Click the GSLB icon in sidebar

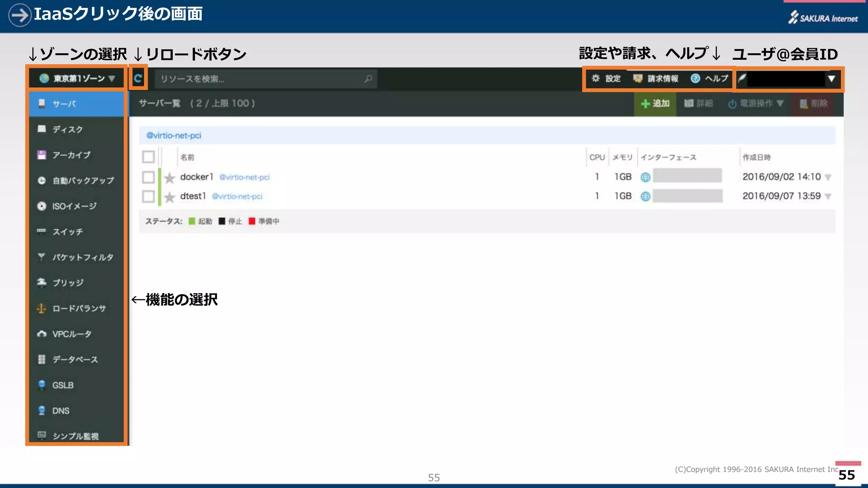[41, 385]
